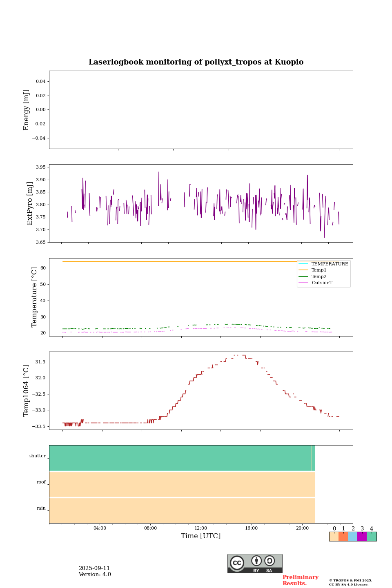Click the magenta colorbar swatch for 3
This screenshot has width=392, height=588.
tap(362, 537)
